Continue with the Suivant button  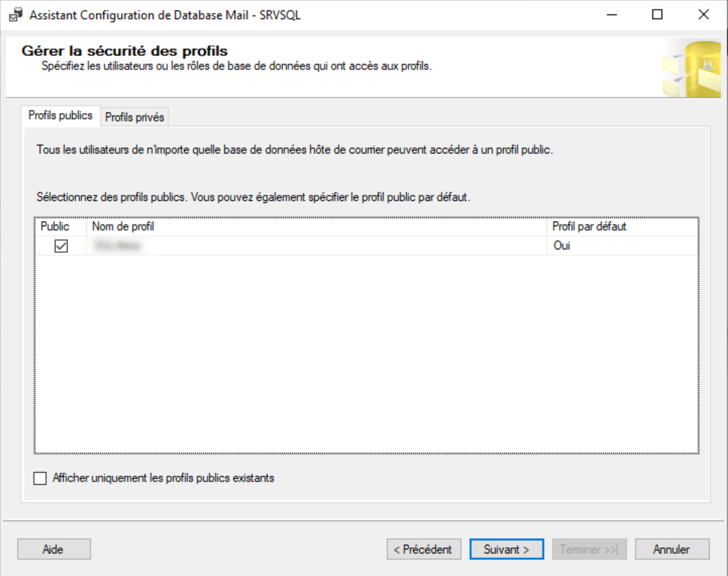(x=506, y=549)
